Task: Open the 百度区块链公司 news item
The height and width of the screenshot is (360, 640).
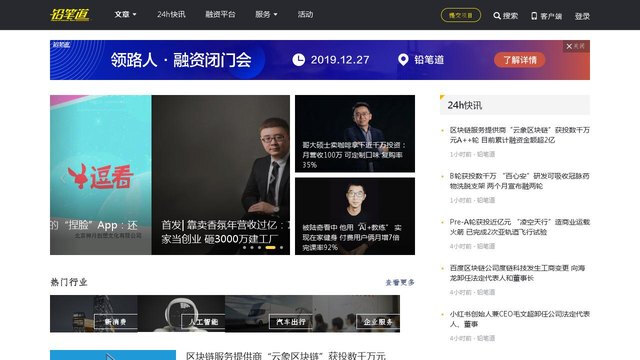Action: pos(518,273)
